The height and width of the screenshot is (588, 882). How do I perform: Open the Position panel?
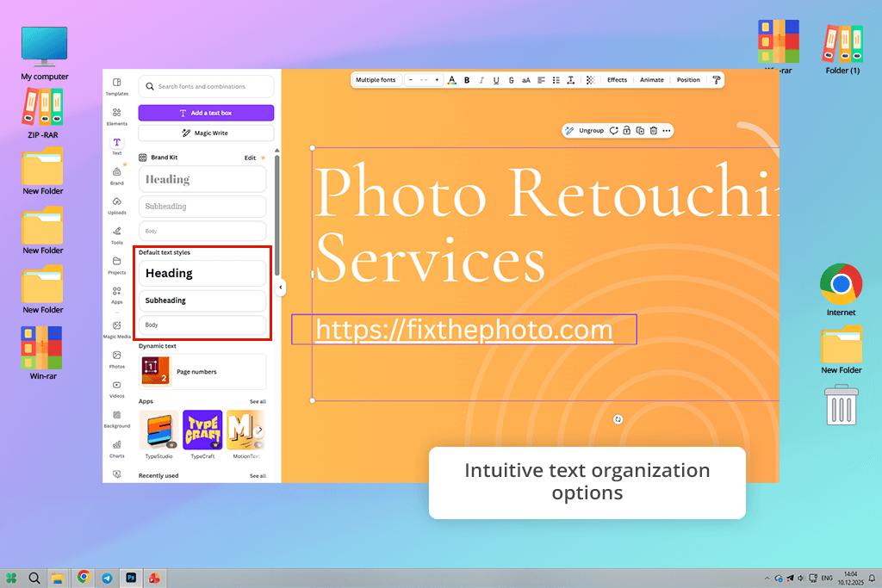(x=688, y=80)
